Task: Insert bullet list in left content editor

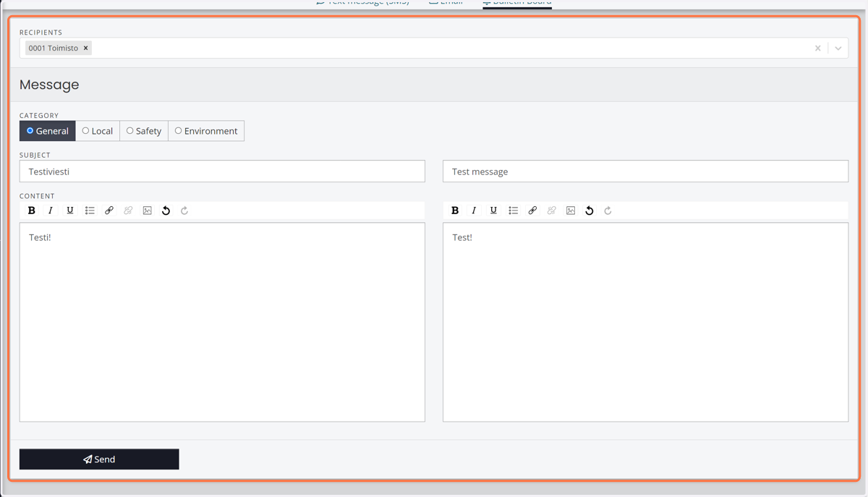Action: [x=90, y=211]
